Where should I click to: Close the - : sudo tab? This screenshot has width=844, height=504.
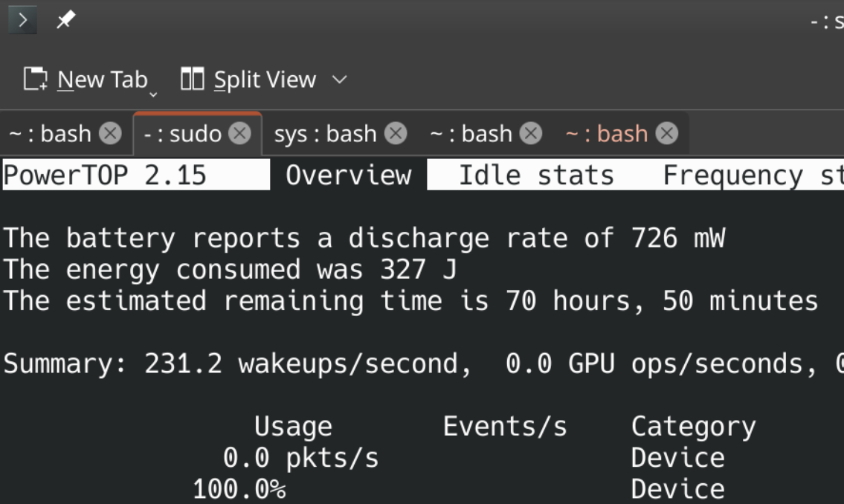pos(239,134)
